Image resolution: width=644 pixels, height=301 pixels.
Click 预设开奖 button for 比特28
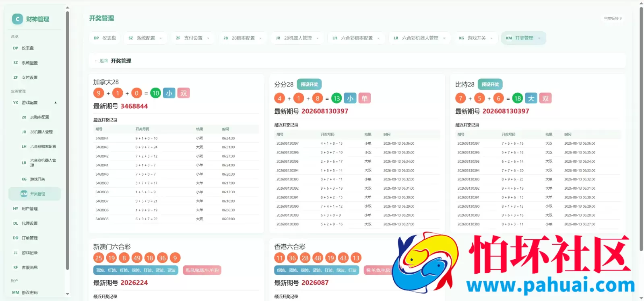click(490, 84)
